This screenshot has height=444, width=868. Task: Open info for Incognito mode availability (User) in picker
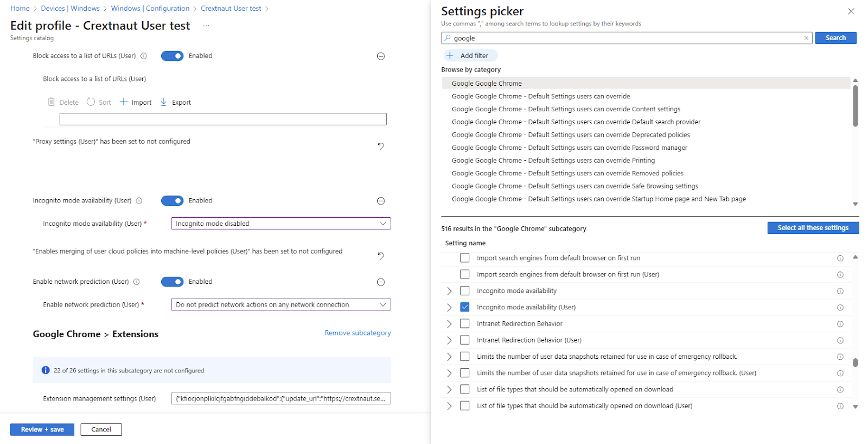[x=840, y=308]
